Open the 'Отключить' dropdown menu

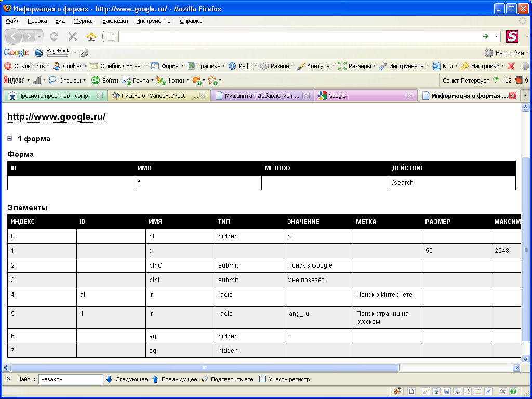(x=26, y=66)
